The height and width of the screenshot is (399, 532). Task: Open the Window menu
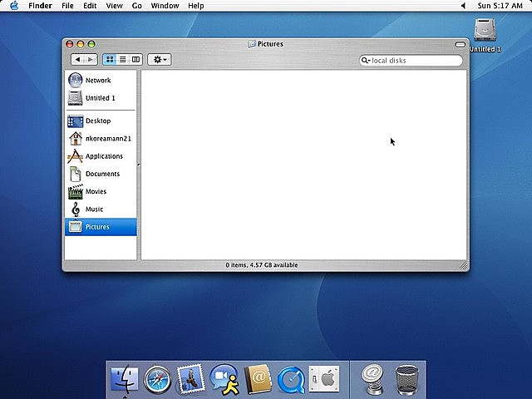[165, 6]
